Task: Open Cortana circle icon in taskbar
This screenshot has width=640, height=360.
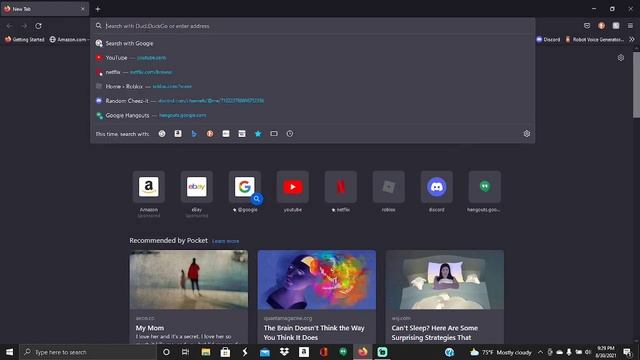Action: 166,352
